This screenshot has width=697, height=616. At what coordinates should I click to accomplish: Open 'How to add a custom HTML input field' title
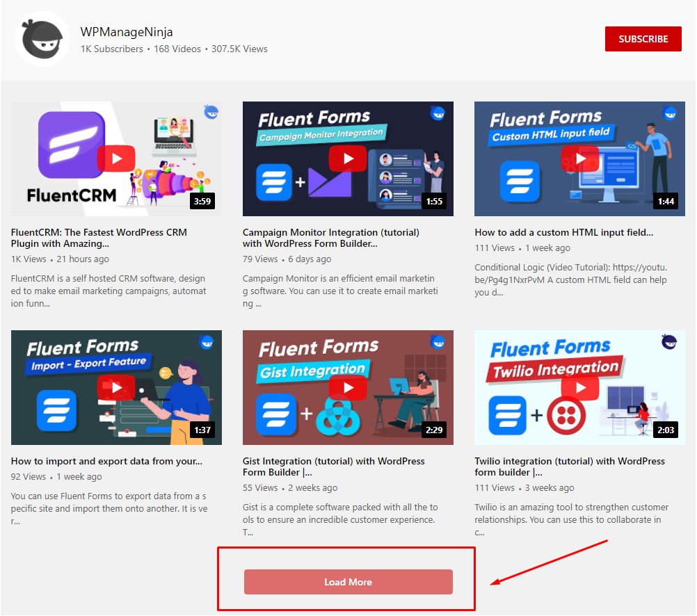pyautogui.click(x=563, y=232)
